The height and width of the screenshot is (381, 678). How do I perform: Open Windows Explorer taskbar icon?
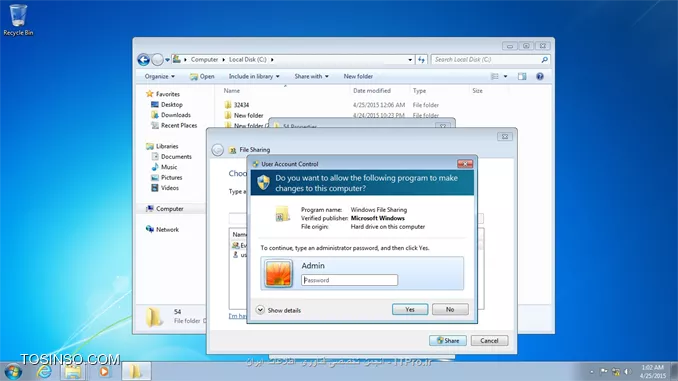tap(73, 371)
